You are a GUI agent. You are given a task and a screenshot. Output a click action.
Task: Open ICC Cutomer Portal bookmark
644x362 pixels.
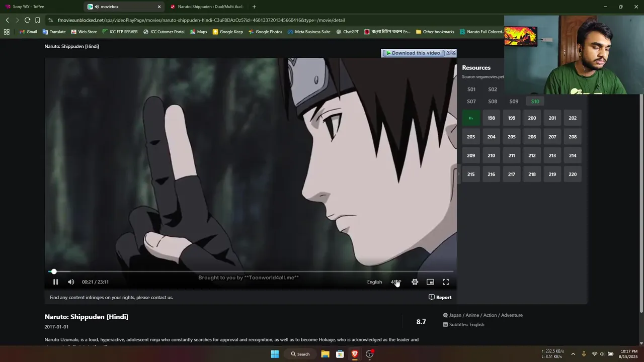point(164,32)
